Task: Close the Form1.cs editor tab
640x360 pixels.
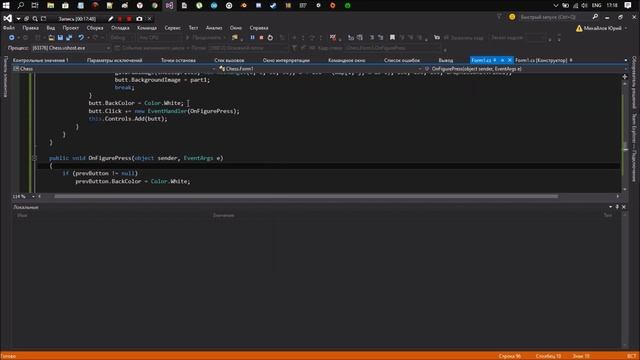Action: (509, 60)
